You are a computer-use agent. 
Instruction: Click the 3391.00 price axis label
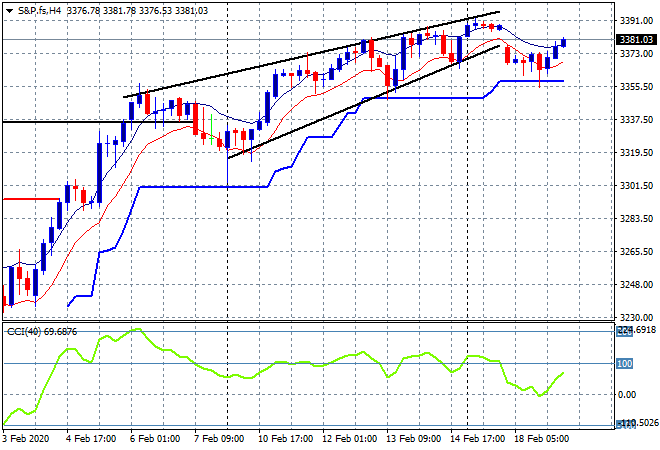636,20
